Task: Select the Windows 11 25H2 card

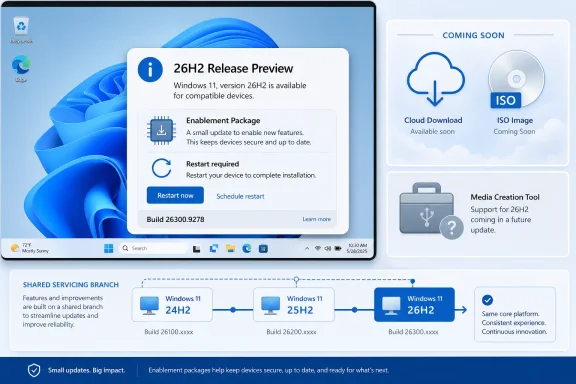Action: [x=294, y=305]
